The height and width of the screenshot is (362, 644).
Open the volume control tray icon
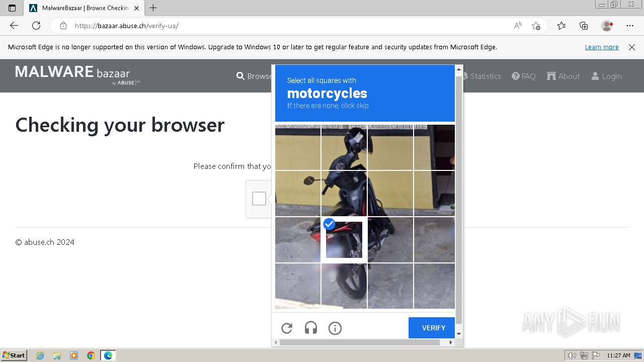(572, 355)
